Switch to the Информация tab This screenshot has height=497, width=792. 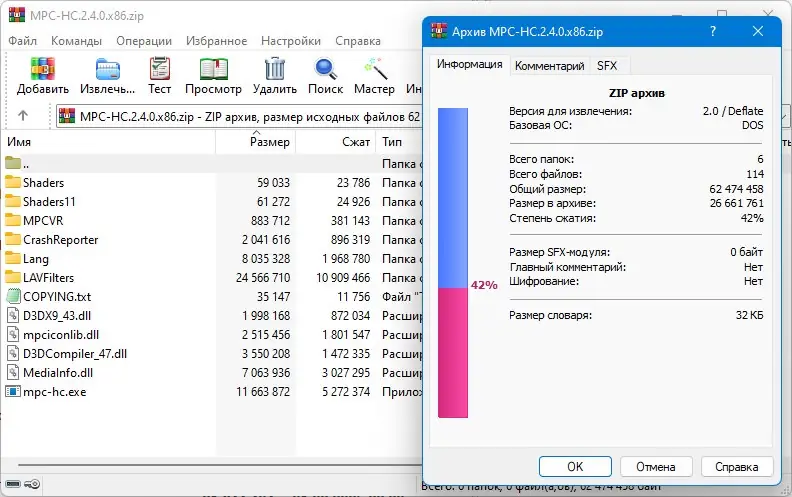469,64
